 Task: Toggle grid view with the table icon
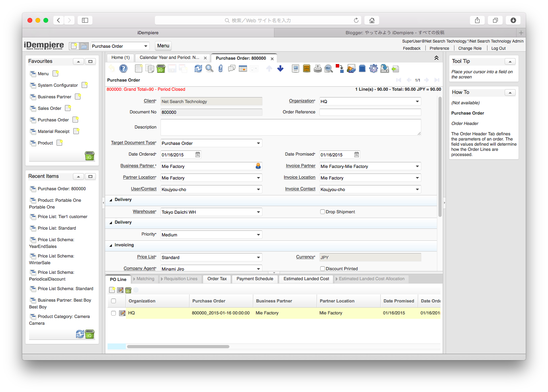coord(243,68)
